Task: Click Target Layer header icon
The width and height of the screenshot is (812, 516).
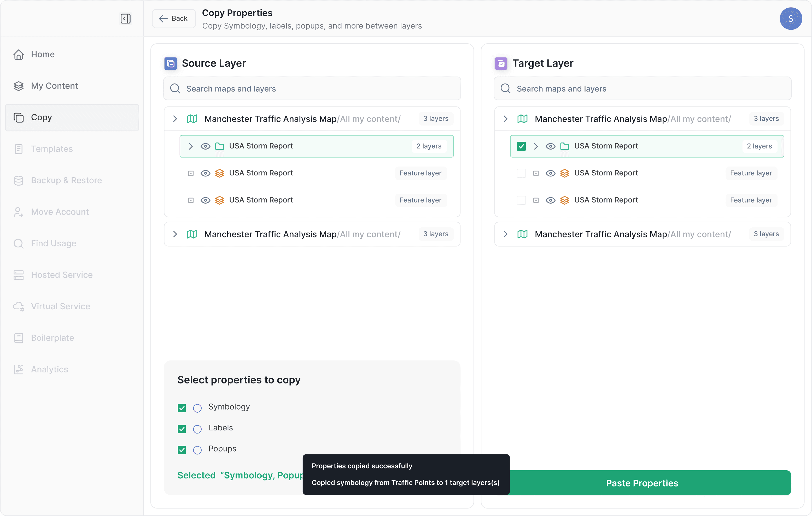Action: pos(501,63)
